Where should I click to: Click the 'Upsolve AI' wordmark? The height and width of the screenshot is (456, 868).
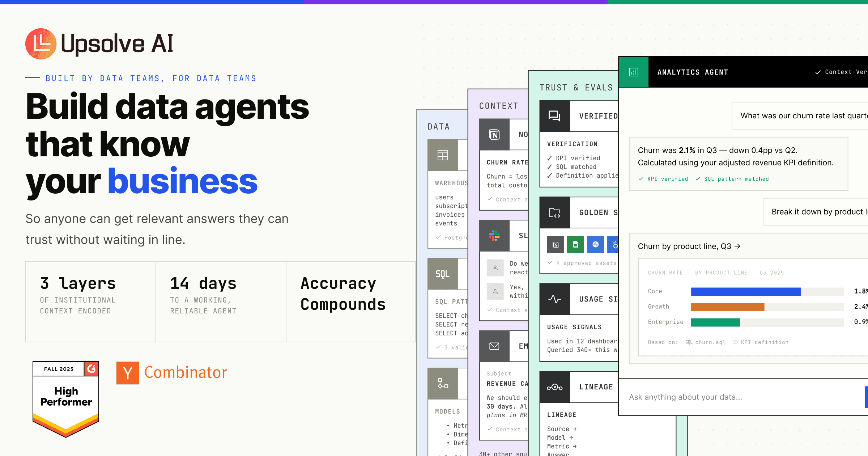pos(117,44)
